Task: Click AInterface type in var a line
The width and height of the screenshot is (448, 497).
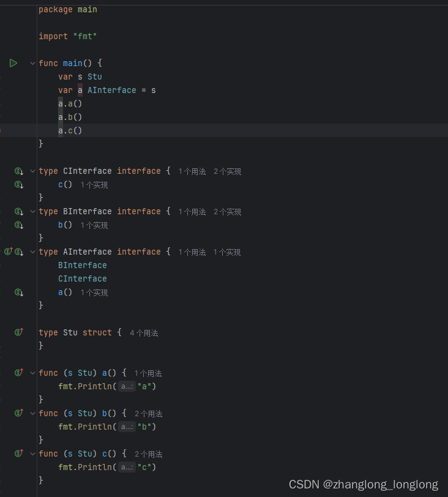Action: point(112,91)
